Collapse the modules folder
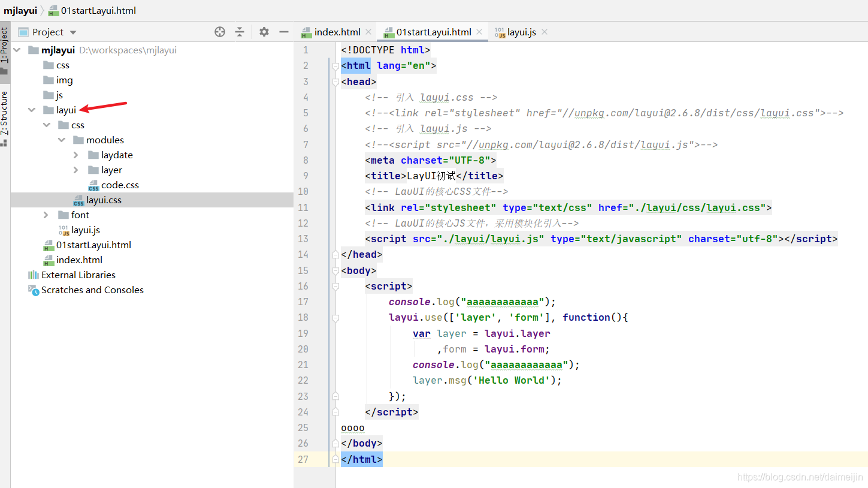The width and height of the screenshot is (868, 488). pos(62,140)
